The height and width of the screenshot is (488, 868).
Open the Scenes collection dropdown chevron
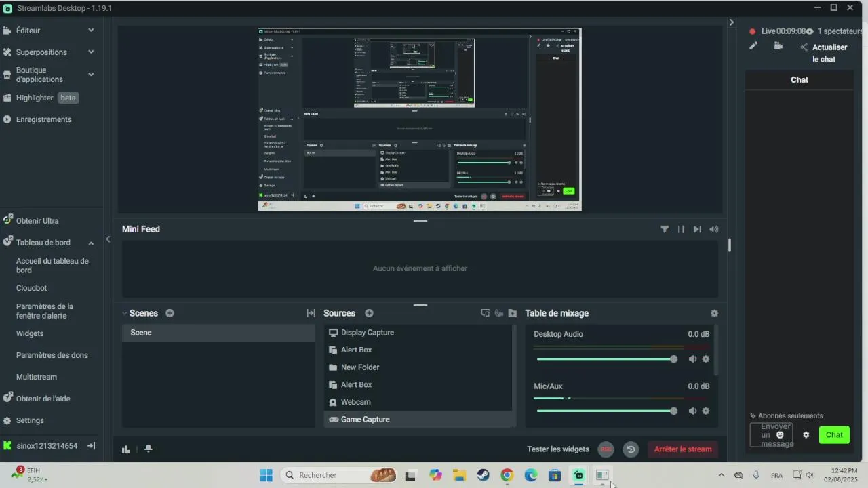coord(125,314)
